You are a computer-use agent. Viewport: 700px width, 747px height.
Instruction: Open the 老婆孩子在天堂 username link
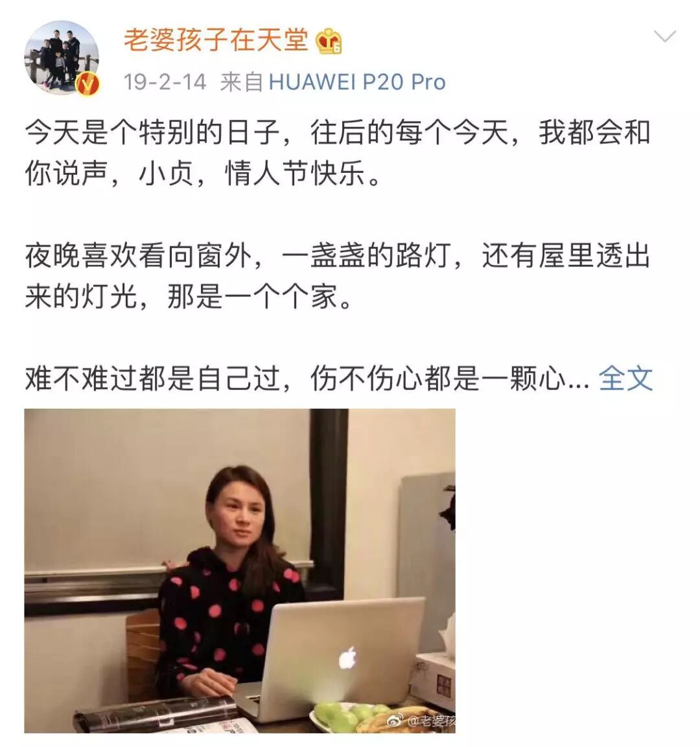tap(216, 39)
